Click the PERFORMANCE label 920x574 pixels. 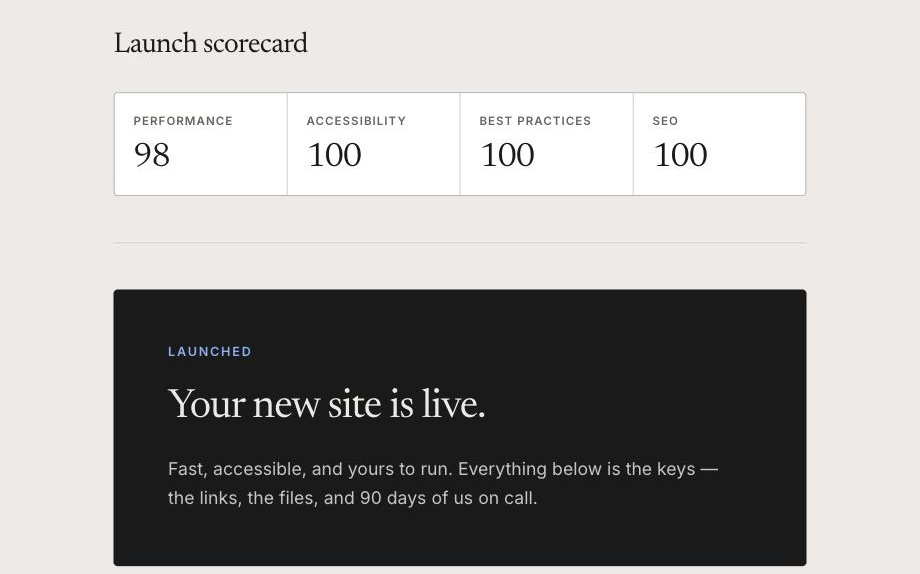183,121
